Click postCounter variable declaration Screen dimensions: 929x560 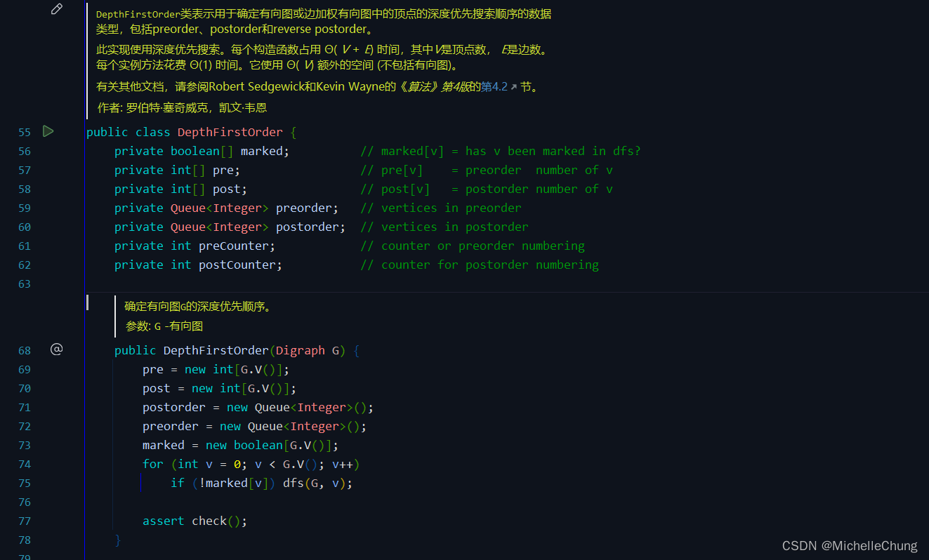click(237, 265)
